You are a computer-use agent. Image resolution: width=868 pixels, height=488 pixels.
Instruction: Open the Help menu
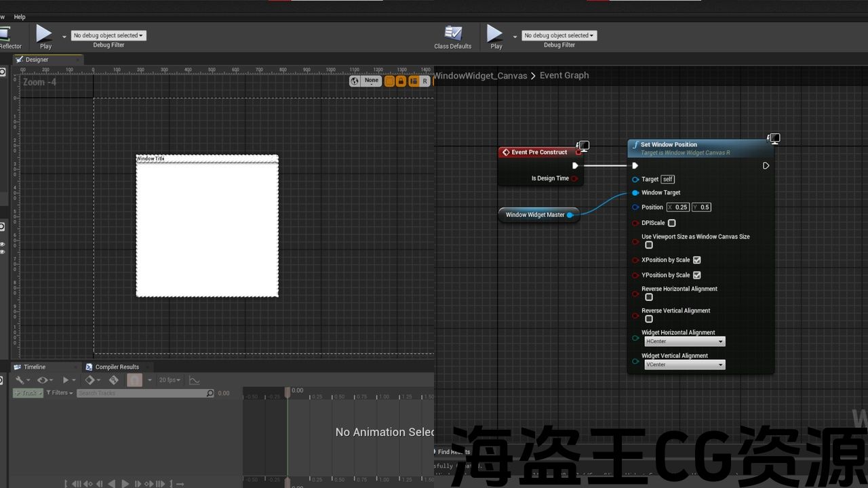[x=20, y=17]
